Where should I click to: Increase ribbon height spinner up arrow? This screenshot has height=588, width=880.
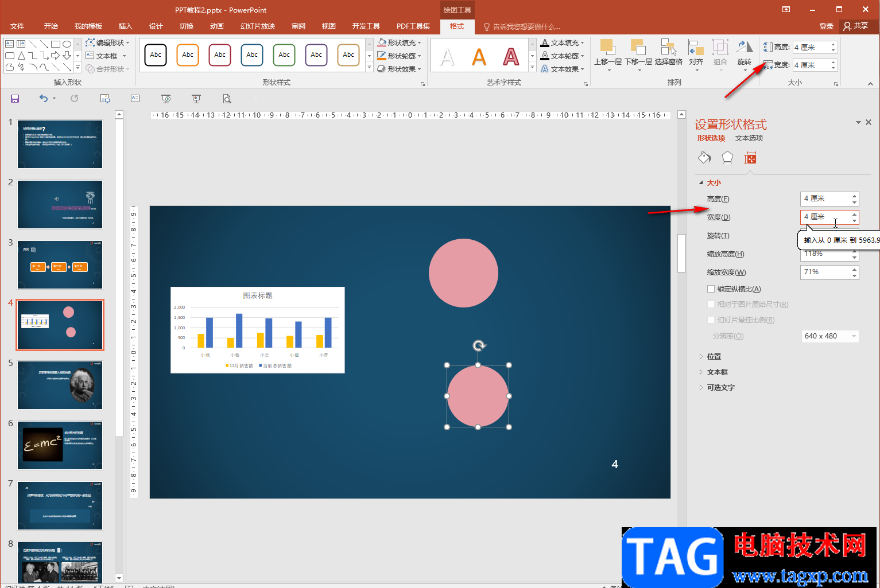click(834, 44)
